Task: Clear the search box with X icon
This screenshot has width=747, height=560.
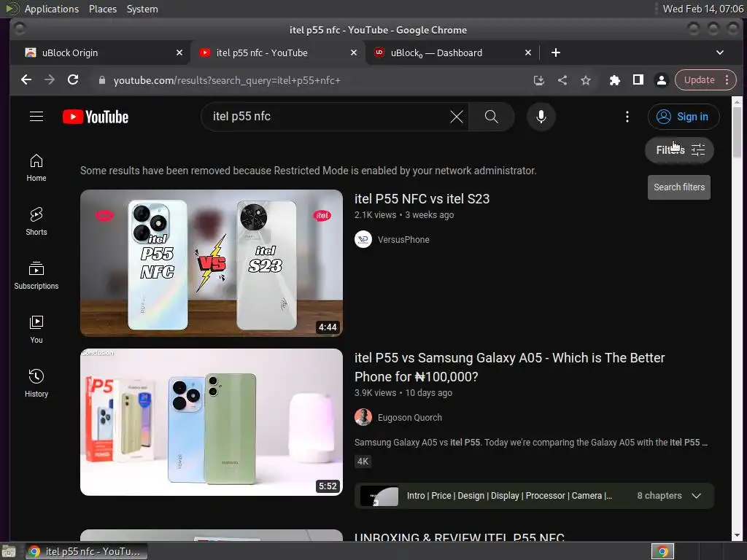Action: [456, 117]
